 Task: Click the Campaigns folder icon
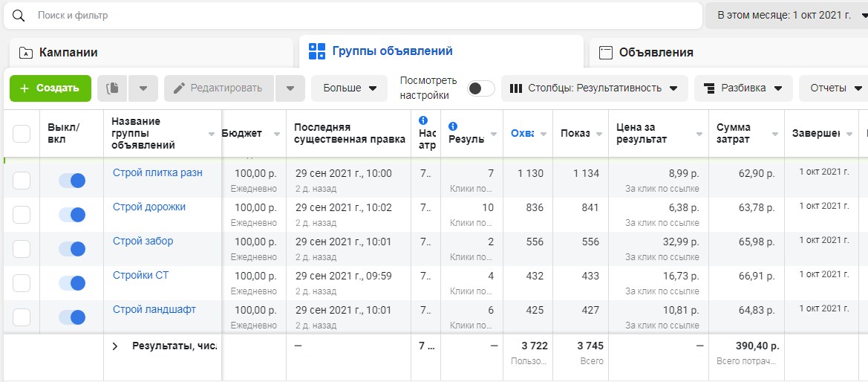[x=26, y=53]
